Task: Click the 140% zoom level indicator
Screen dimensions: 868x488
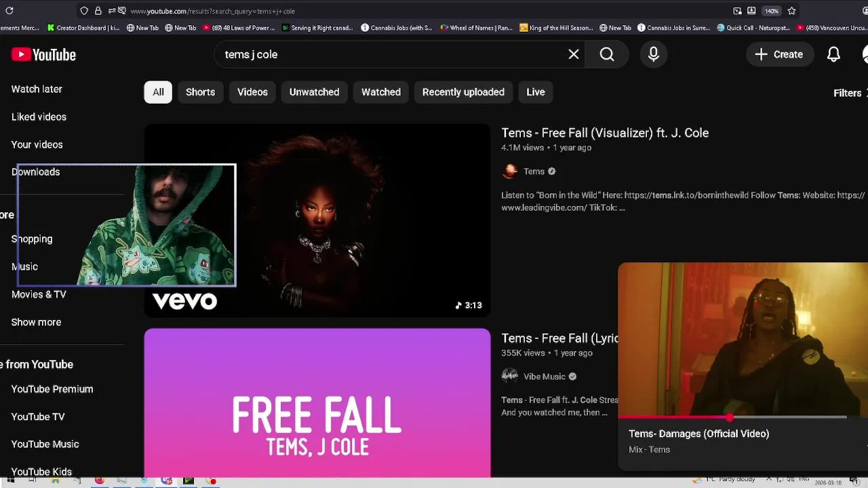Action: pos(772,11)
